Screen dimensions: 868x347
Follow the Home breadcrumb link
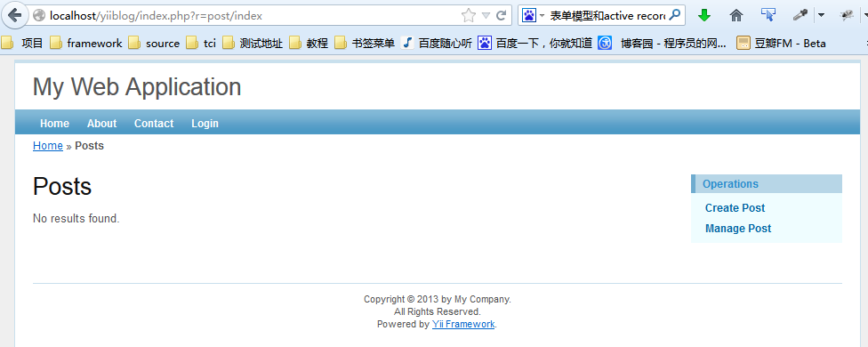pyautogui.click(x=48, y=146)
